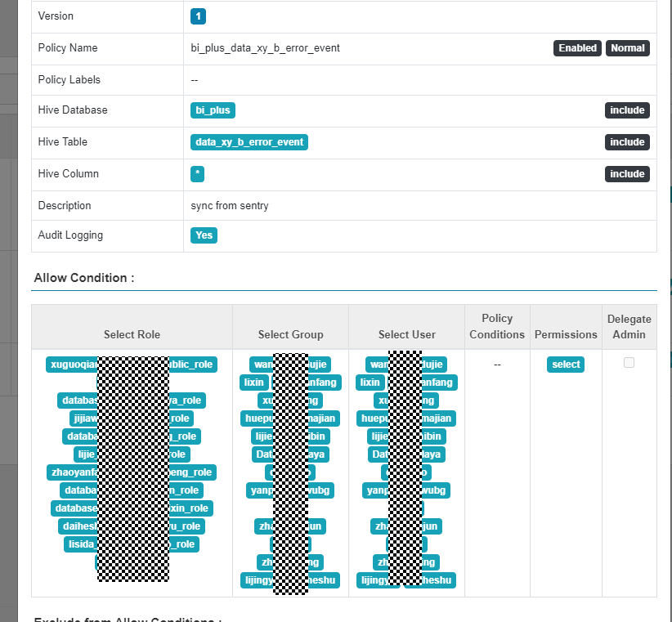
Task: Click the select permission tag
Action: (x=566, y=365)
